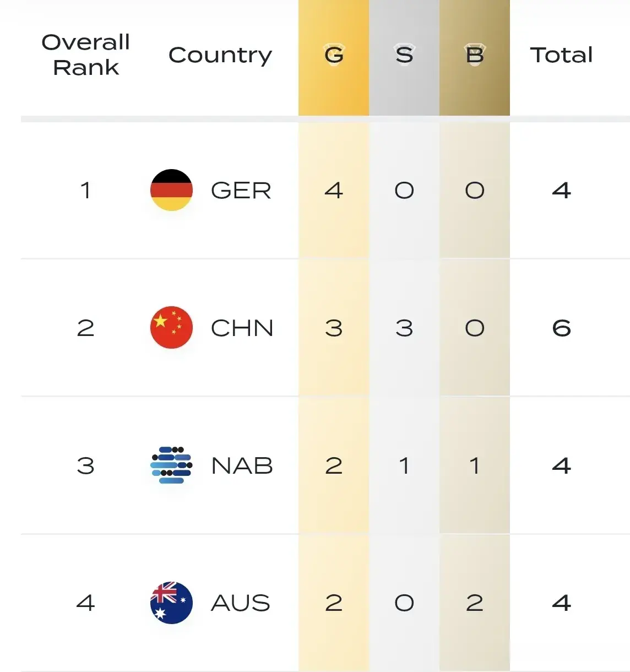Click the Australia flag icon
The width and height of the screenshot is (630, 672).
(171, 603)
